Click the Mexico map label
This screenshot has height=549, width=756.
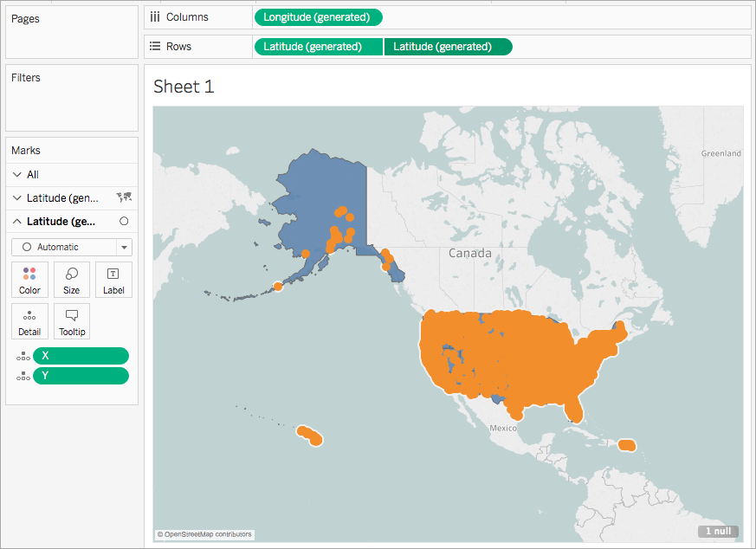point(503,428)
